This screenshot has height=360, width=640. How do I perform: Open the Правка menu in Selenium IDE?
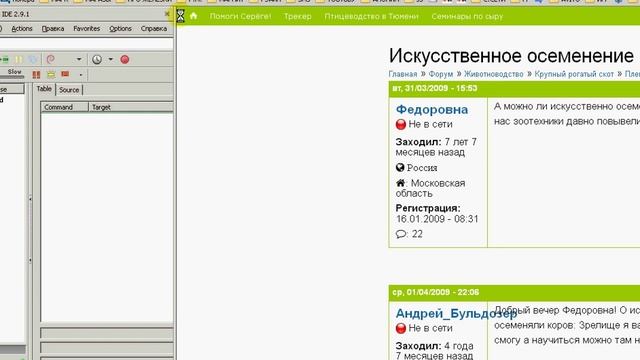pos(53,29)
